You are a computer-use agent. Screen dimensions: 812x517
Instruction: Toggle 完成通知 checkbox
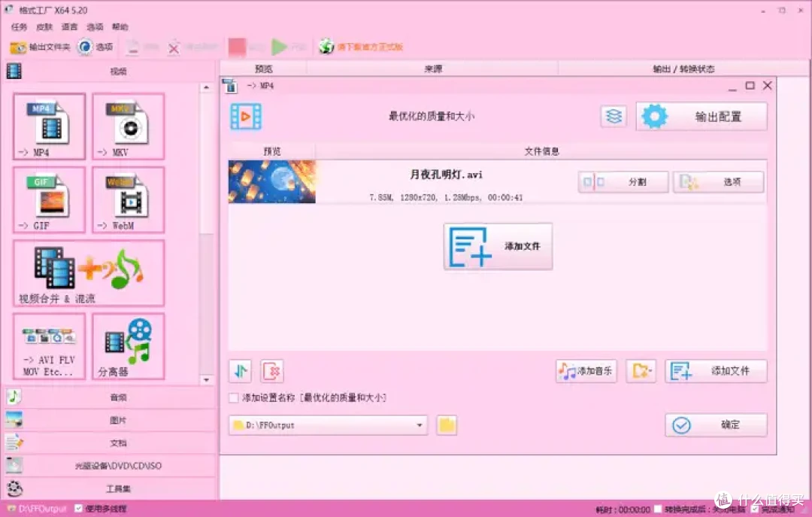755,509
